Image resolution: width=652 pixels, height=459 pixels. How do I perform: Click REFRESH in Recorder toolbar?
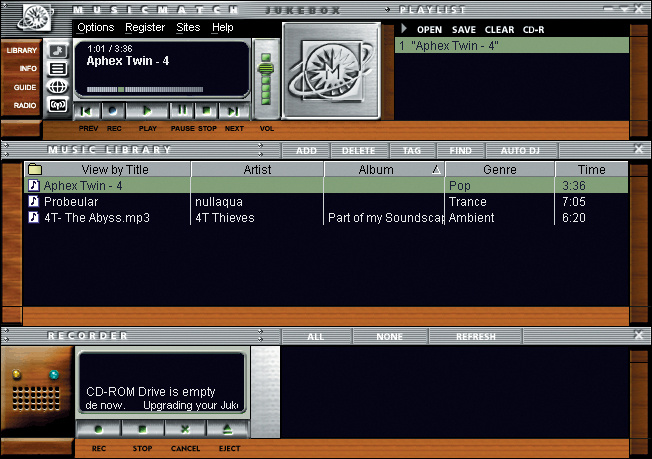476,336
